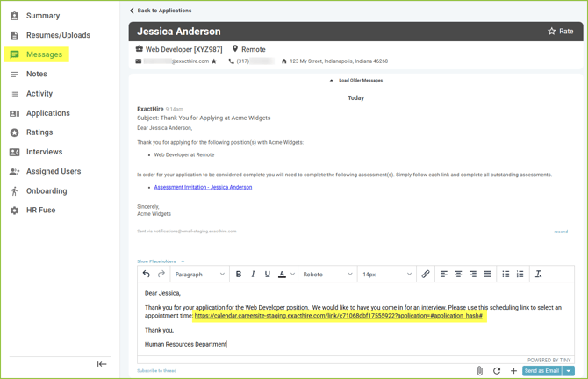This screenshot has height=379, width=588.
Task: Toggle underline formatting in editor
Action: coord(268,275)
